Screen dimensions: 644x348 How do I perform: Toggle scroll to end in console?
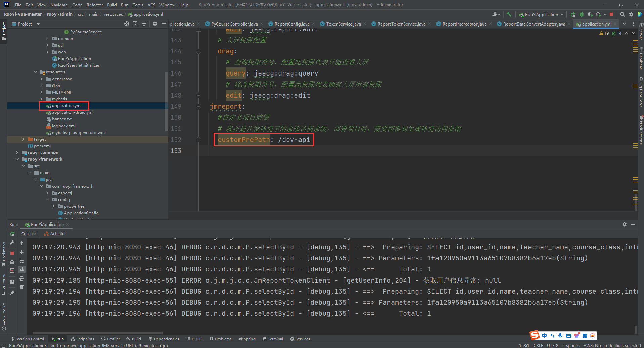point(22,269)
